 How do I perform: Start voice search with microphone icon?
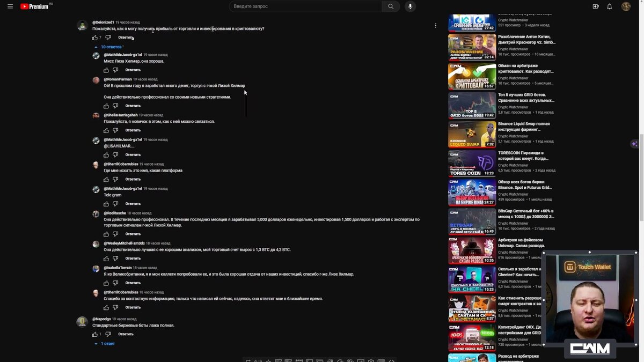[x=411, y=6]
